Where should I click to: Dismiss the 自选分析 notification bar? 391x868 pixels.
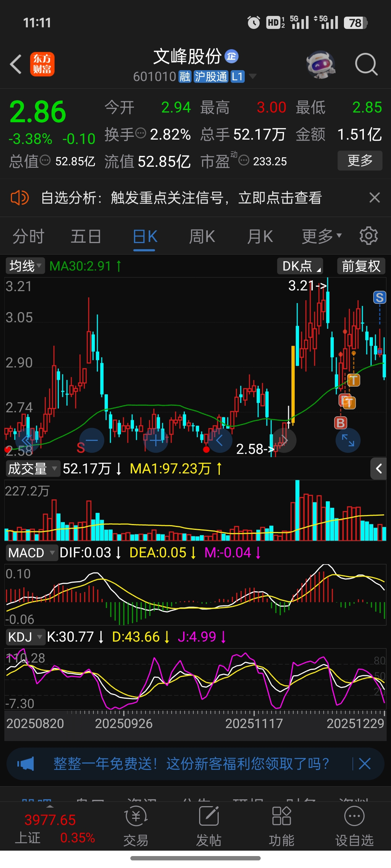(x=374, y=197)
